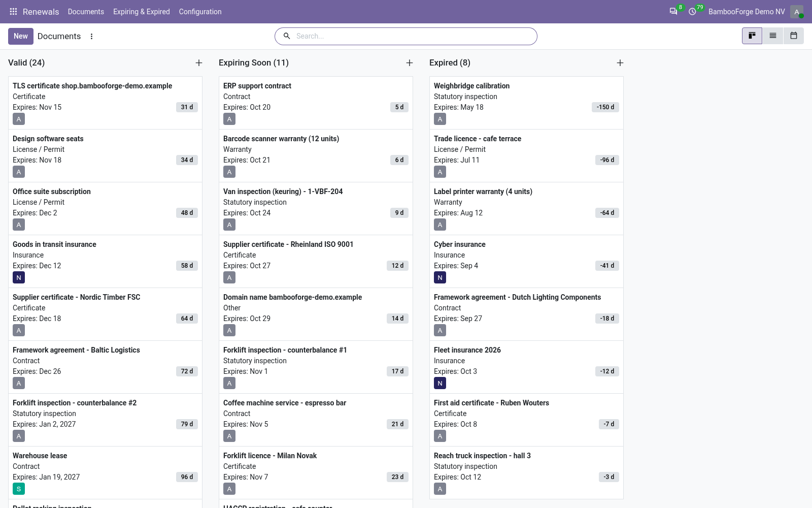The image size is (812, 508).
Task: Switch to list view
Action: (x=773, y=36)
